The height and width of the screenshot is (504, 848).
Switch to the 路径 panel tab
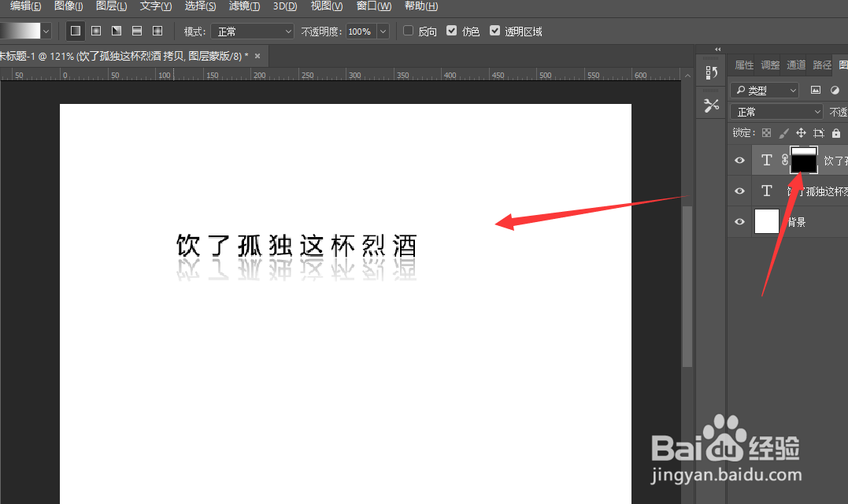click(x=822, y=65)
